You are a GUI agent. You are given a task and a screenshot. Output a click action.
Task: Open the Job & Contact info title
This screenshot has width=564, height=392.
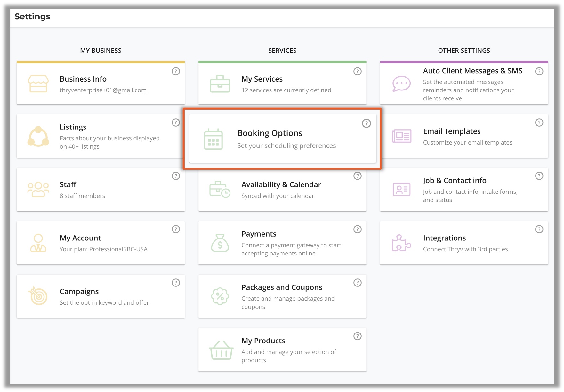pos(455,181)
